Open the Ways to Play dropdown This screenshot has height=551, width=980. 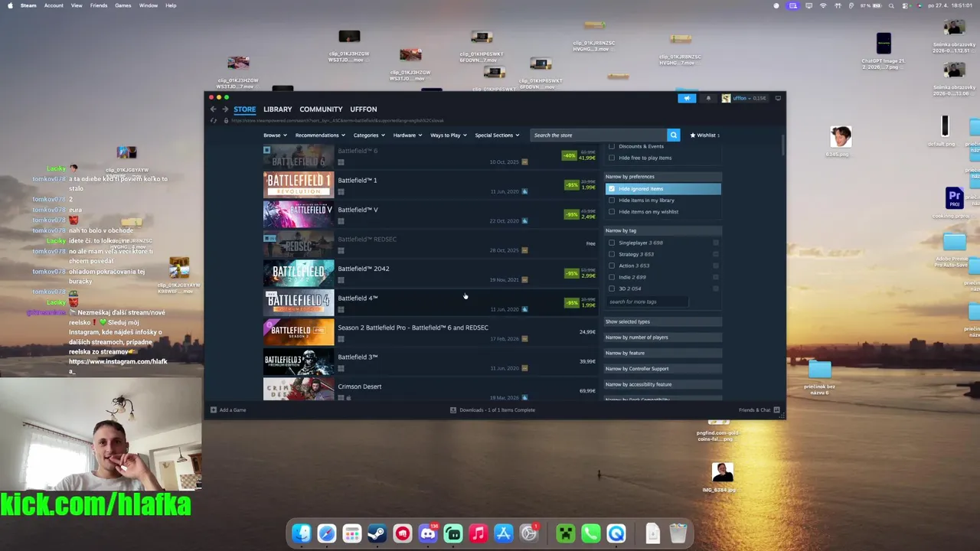(x=448, y=135)
